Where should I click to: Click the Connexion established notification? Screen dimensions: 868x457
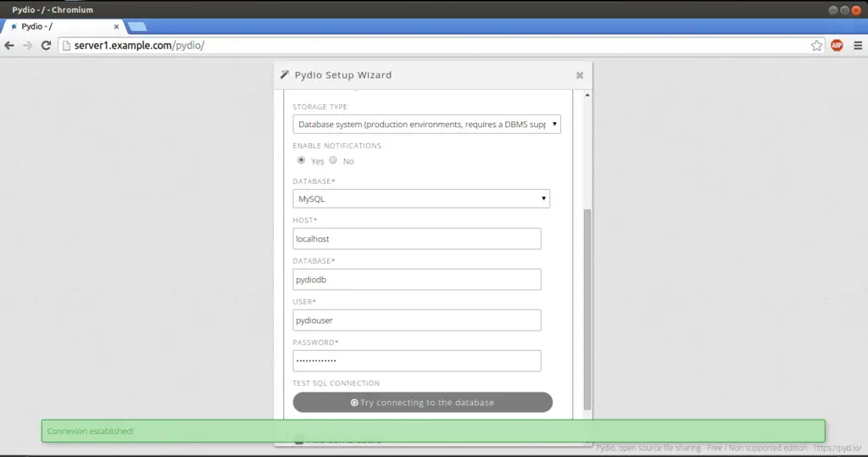433,431
